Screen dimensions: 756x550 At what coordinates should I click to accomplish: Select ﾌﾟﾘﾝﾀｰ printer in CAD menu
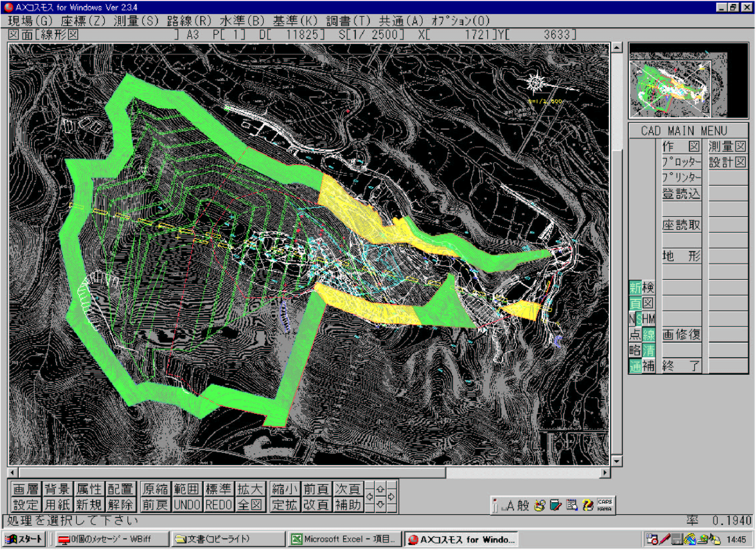click(x=681, y=178)
